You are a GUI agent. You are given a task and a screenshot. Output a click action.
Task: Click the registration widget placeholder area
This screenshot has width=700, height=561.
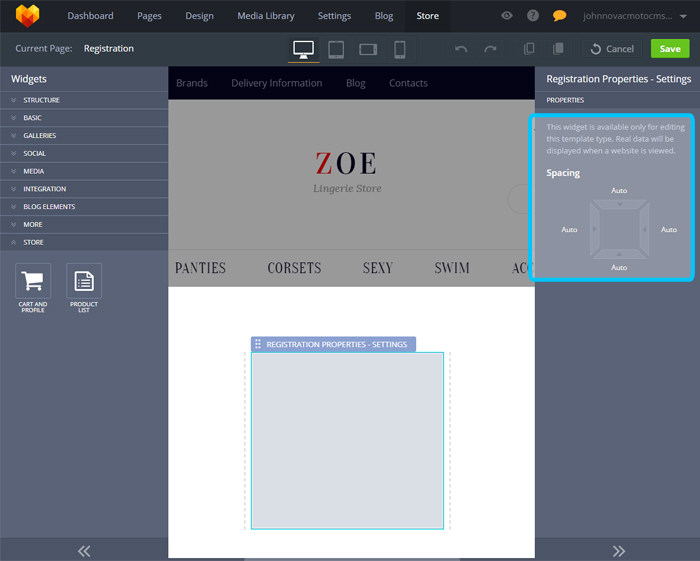pos(347,440)
